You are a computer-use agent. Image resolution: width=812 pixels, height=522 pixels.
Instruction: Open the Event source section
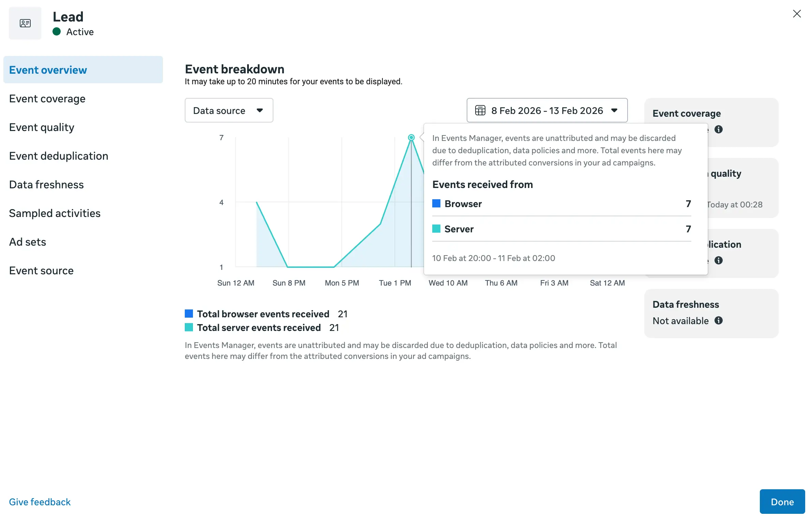pyautogui.click(x=41, y=270)
